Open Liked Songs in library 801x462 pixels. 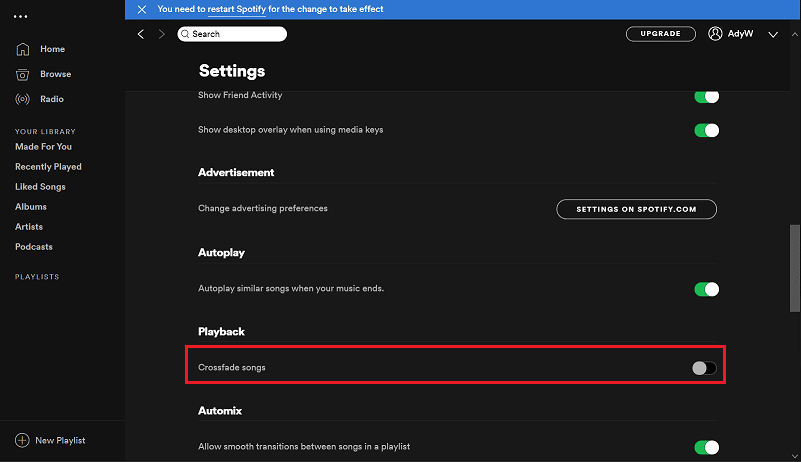tap(40, 187)
